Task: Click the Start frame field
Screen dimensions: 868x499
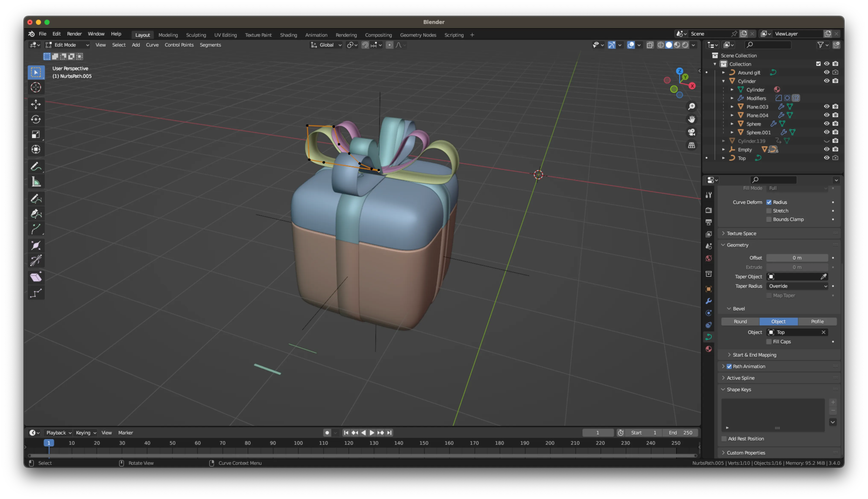Action: (x=644, y=433)
